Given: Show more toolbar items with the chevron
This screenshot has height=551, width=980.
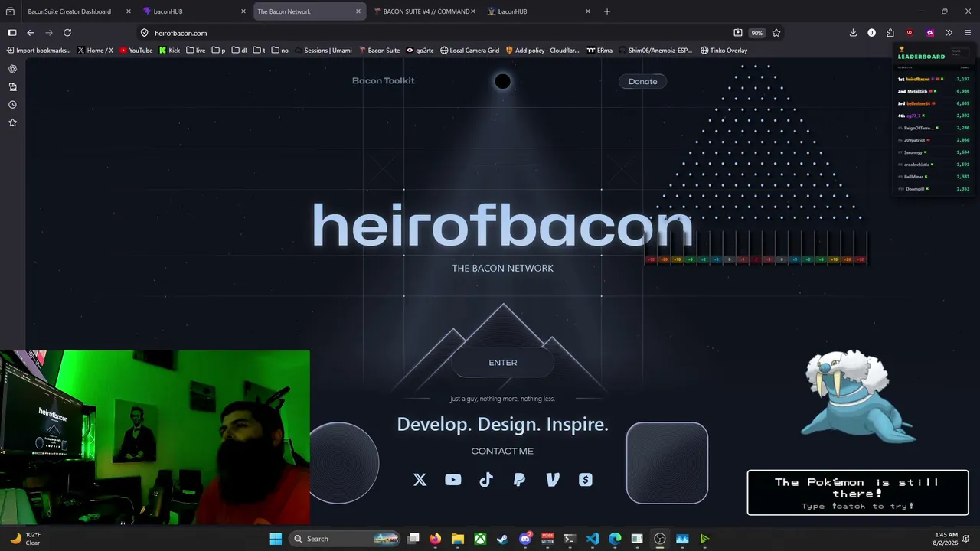Looking at the screenshot, I should pyautogui.click(x=949, y=33).
